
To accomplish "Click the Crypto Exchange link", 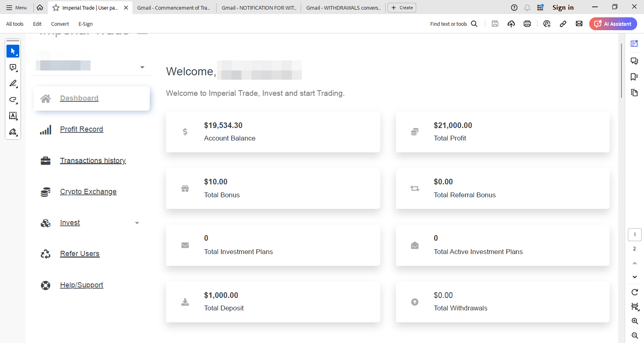I will [x=88, y=192].
